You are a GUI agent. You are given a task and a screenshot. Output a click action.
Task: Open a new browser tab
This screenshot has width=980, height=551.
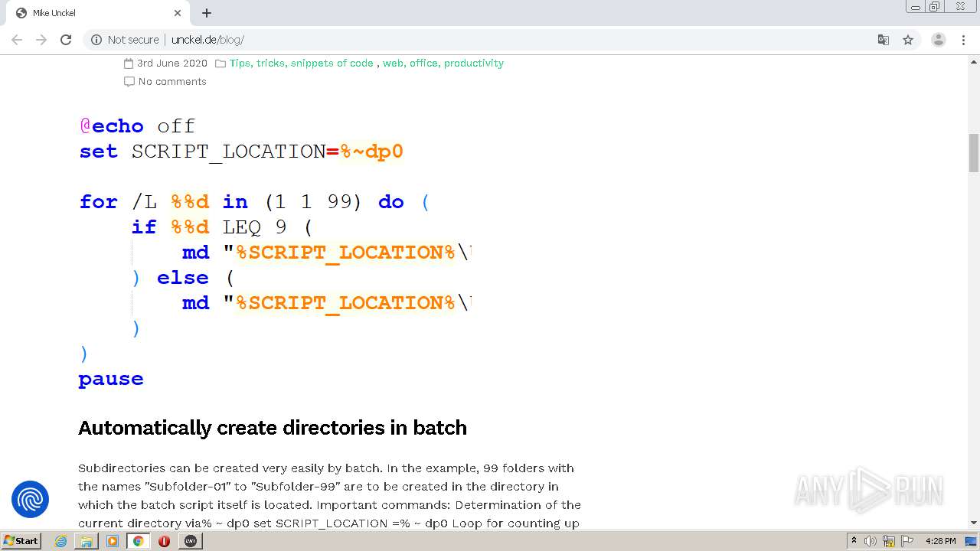tap(207, 13)
